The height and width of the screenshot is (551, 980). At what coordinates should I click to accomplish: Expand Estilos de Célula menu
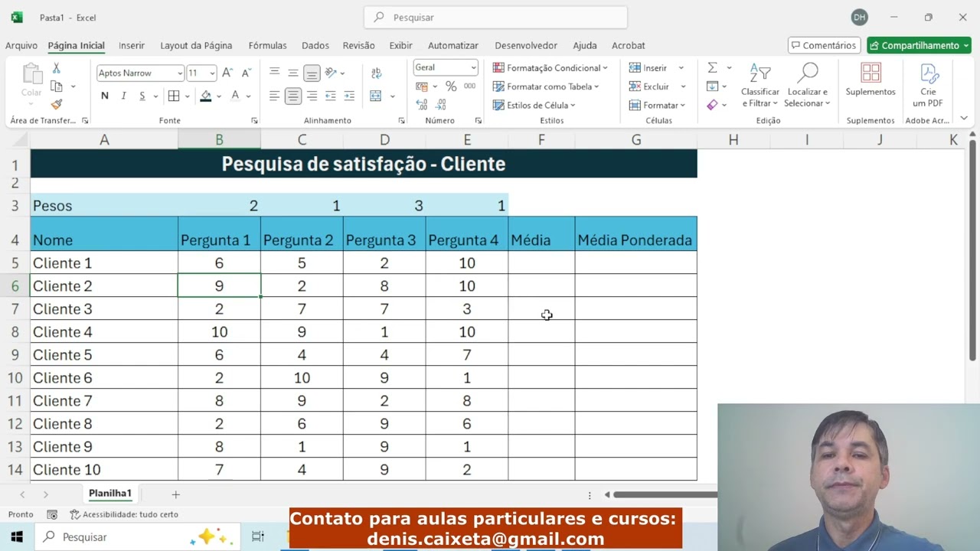[534, 105]
